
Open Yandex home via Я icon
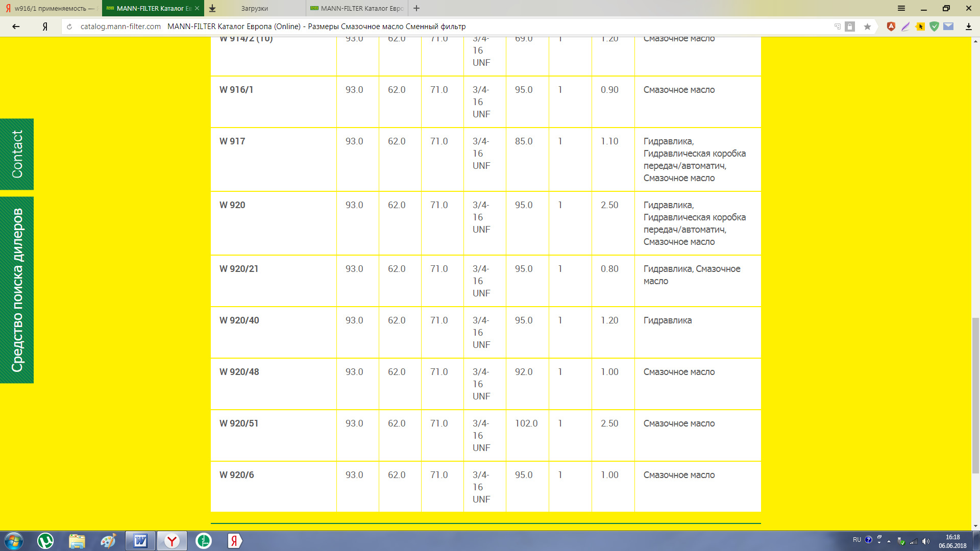[45, 27]
